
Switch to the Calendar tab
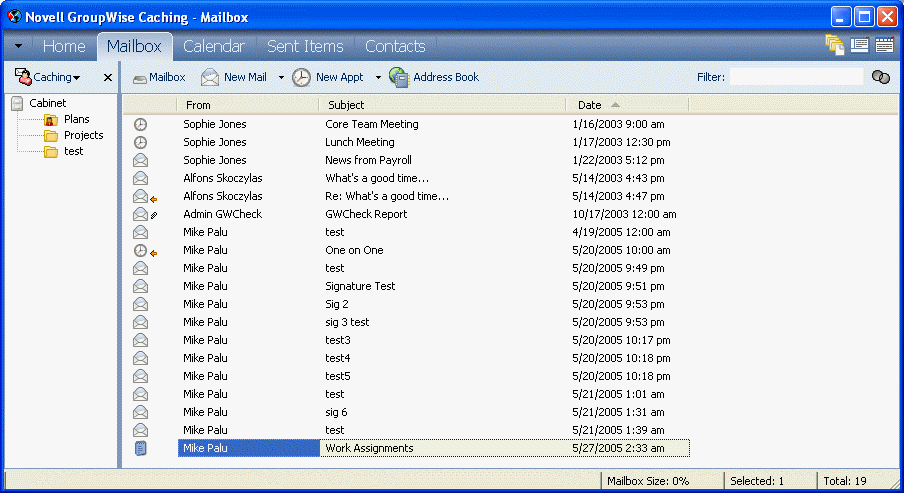[213, 46]
